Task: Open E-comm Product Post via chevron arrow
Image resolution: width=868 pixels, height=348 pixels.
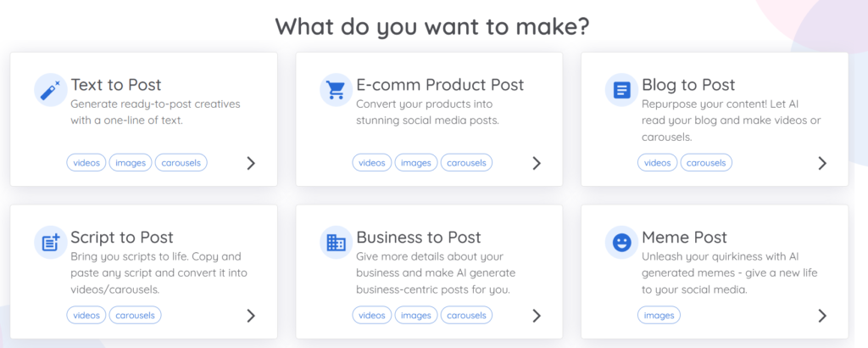Action: [537, 163]
